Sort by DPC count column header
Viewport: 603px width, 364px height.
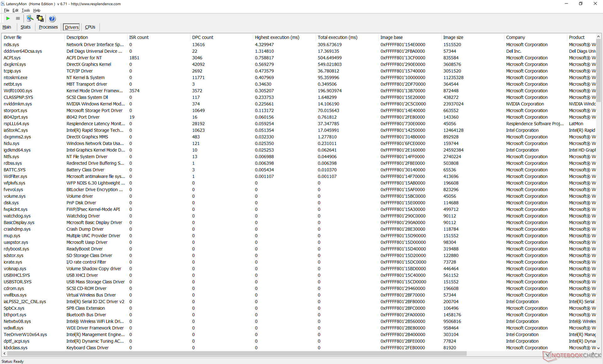203,37
